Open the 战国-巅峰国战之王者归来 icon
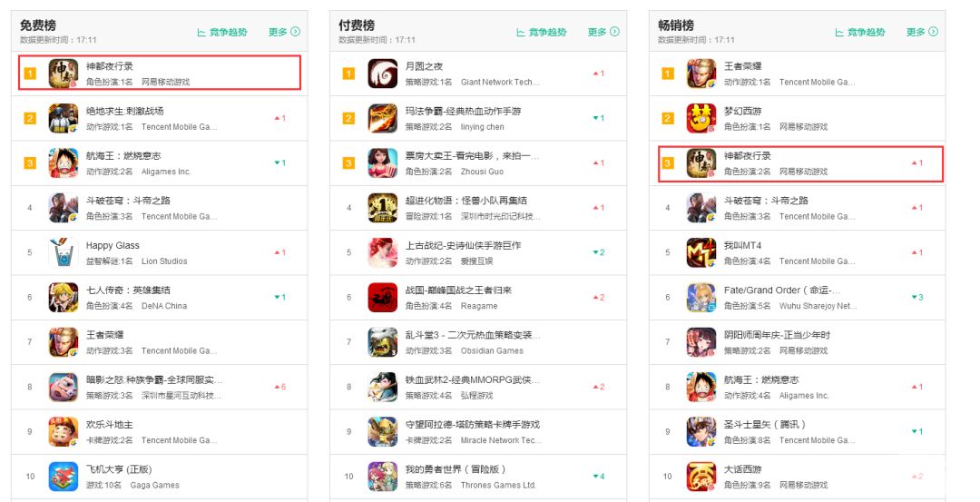 383,298
